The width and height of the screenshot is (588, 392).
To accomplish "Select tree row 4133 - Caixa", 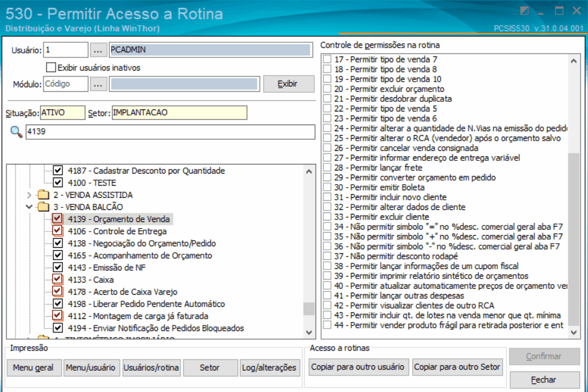I will point(90,280).
